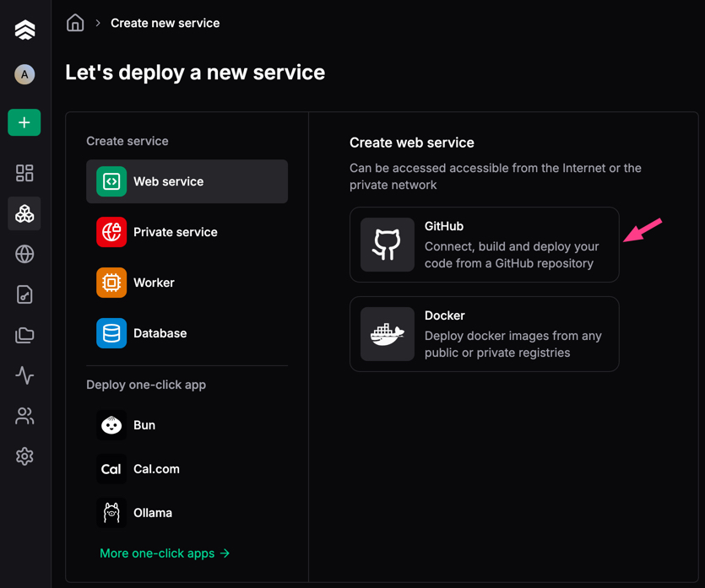
Task: Choose the GitHub deployment card
Action: [x=485, y=245]
